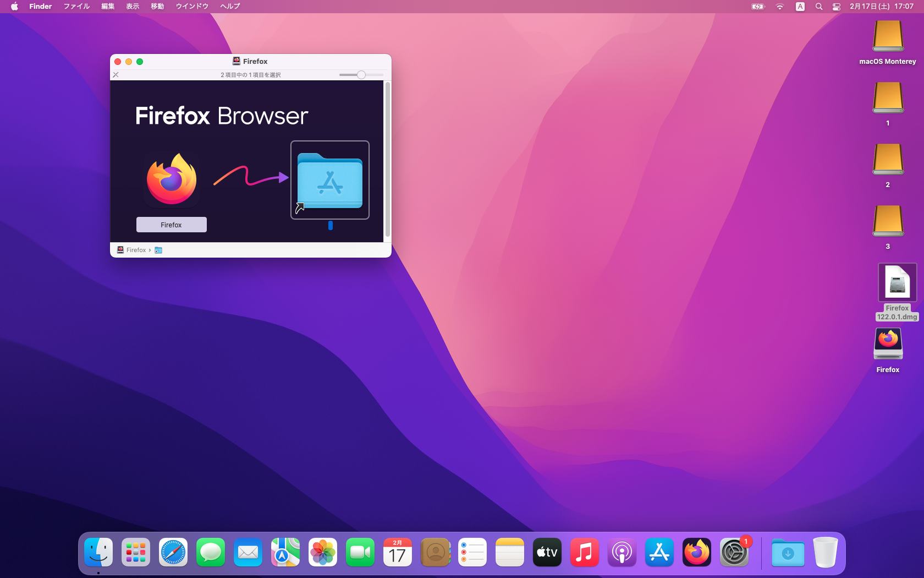The image size is (924, 578).
Task: Open Maps from the Dock
Action: coord(285,552)
